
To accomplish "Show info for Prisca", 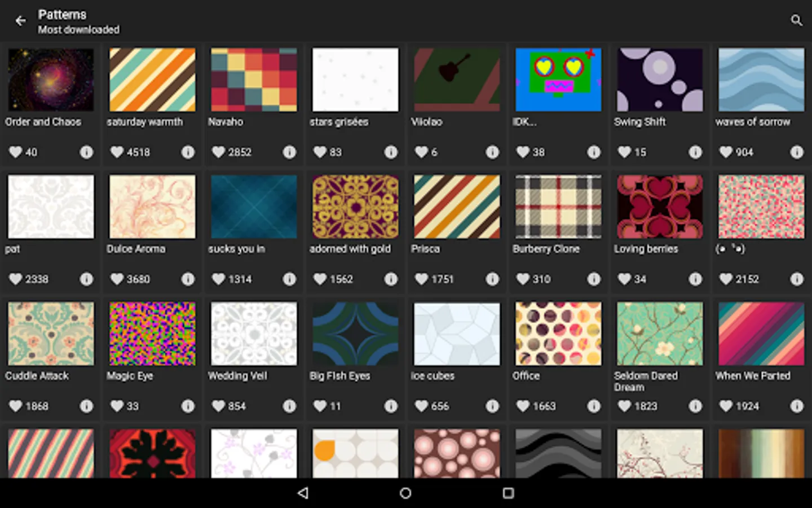I will click(492, 279).
